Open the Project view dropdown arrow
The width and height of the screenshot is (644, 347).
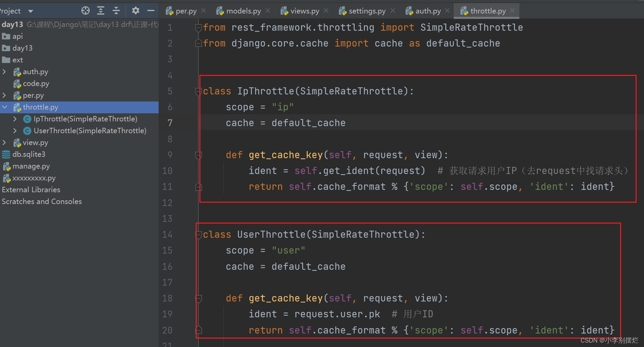(31, 11)
